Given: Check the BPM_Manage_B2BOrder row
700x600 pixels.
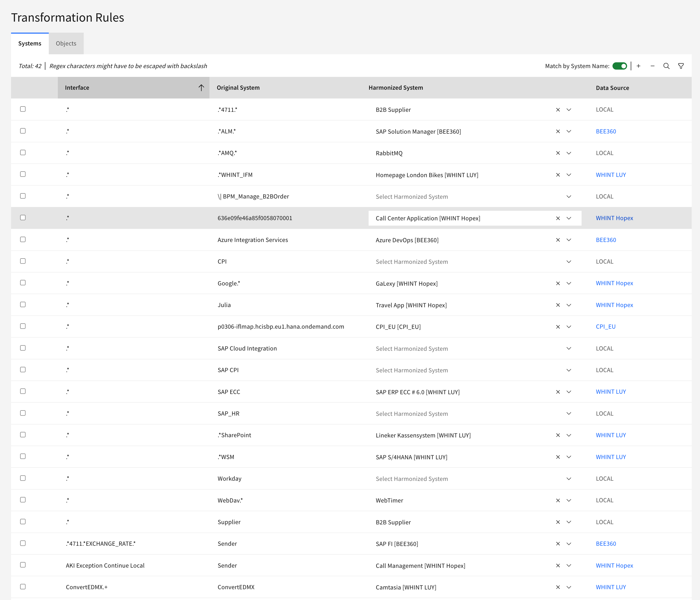Looking at the screenshot, I should [23, 196].
